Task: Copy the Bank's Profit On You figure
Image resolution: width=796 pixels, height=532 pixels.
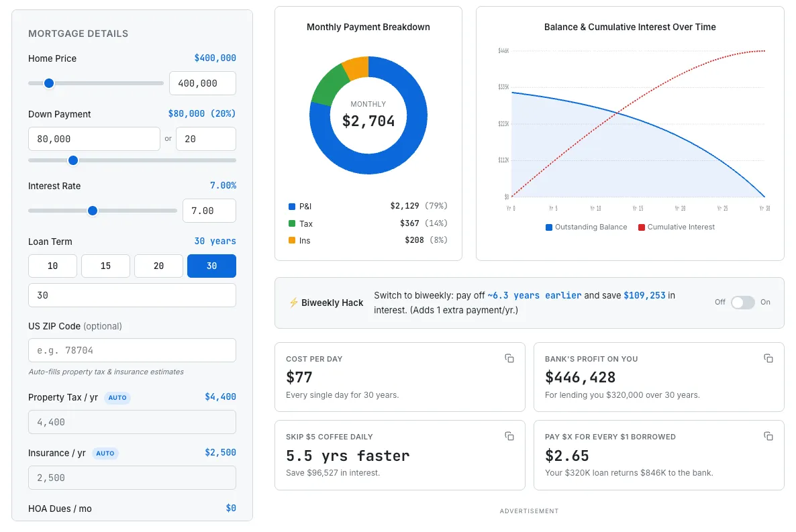Action: [768, 358]
